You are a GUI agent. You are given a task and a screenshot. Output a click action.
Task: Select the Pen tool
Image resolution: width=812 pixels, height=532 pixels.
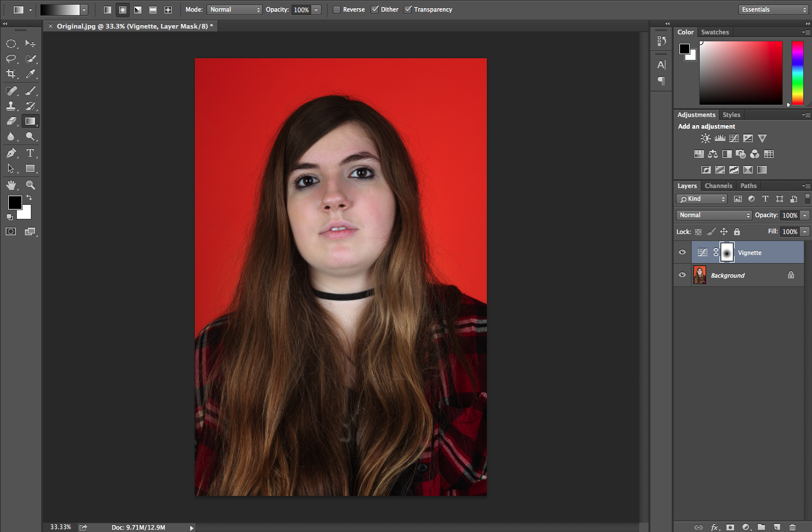(11, 153)
